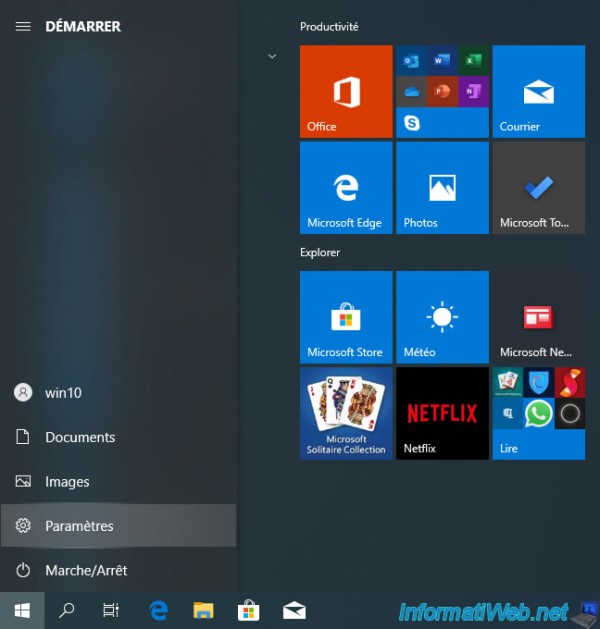
Task: Open the Marche/Arrêt power menu
Action: coord(118,570)
